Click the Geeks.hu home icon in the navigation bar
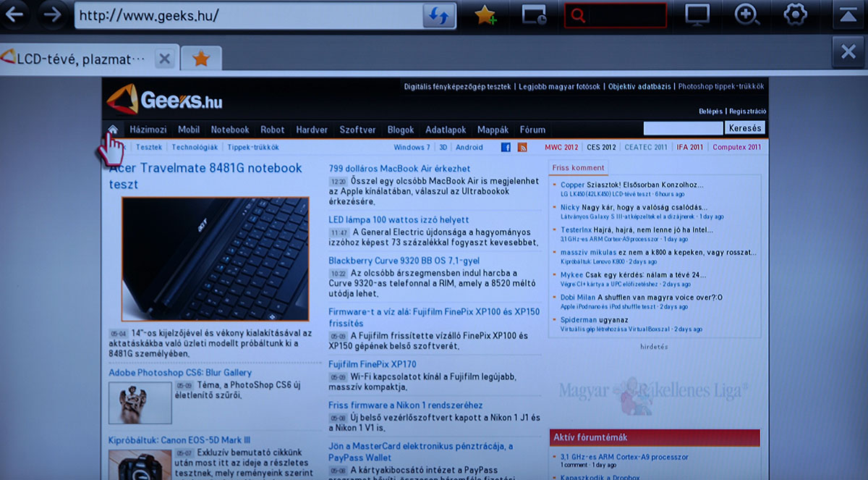Screen dimensions: 868x480 pyautogui.click(x=113, y=130)
